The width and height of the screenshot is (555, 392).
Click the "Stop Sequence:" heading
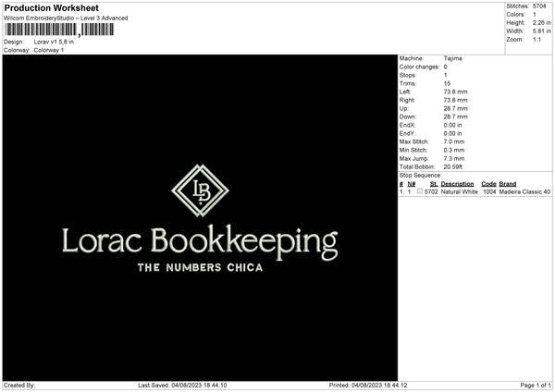(x=421, y=176)
